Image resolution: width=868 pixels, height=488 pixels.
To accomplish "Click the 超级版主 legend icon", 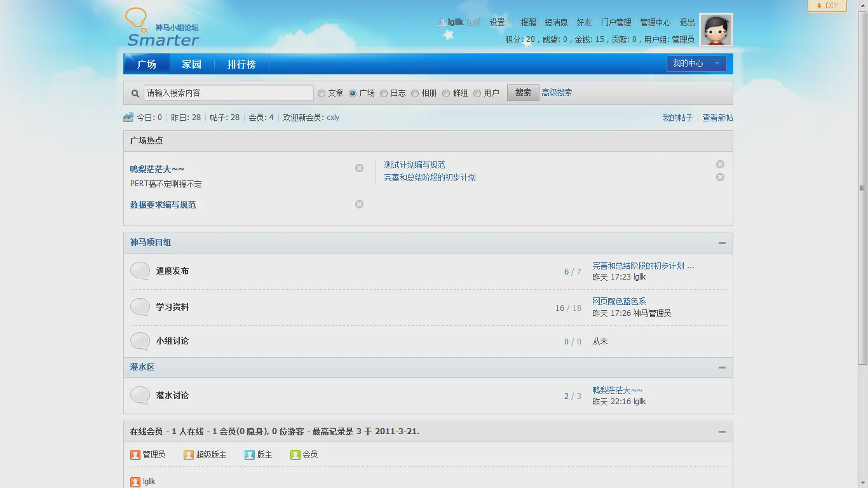I will click(x=189, y=455).
